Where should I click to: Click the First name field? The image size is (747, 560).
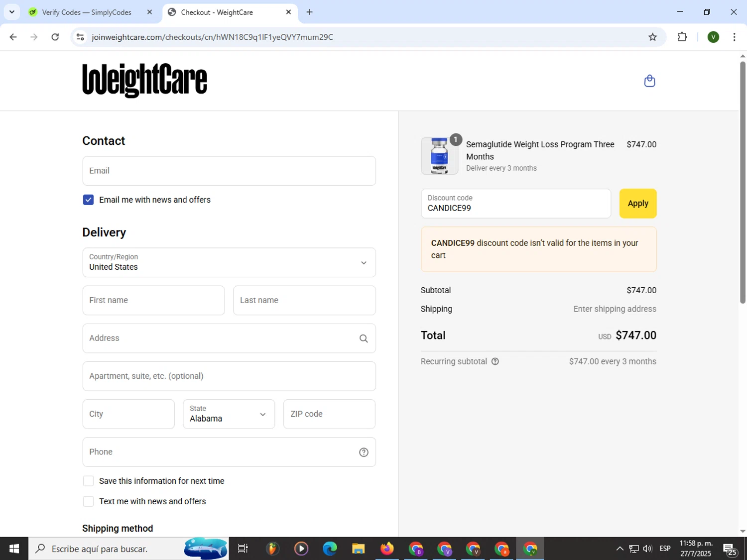153,300
